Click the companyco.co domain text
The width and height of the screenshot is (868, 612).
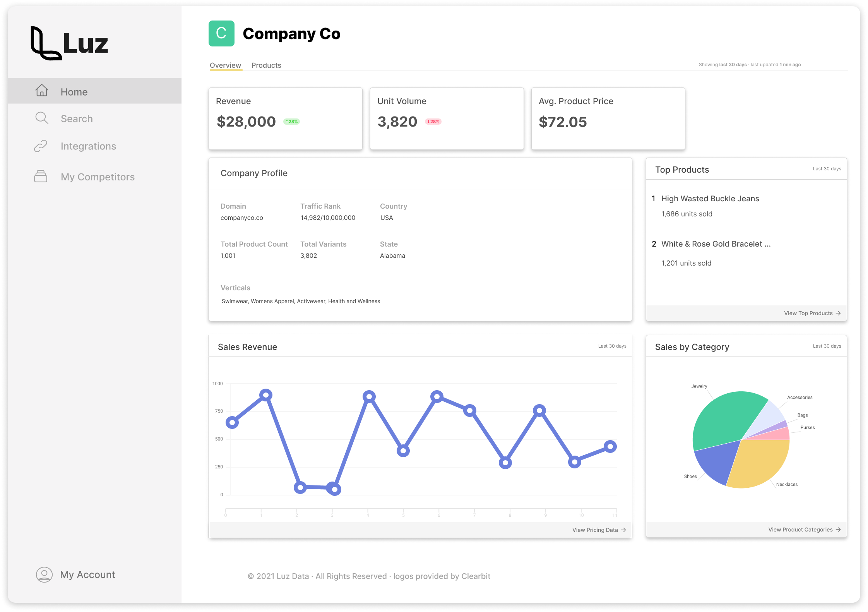coord(241,218)
